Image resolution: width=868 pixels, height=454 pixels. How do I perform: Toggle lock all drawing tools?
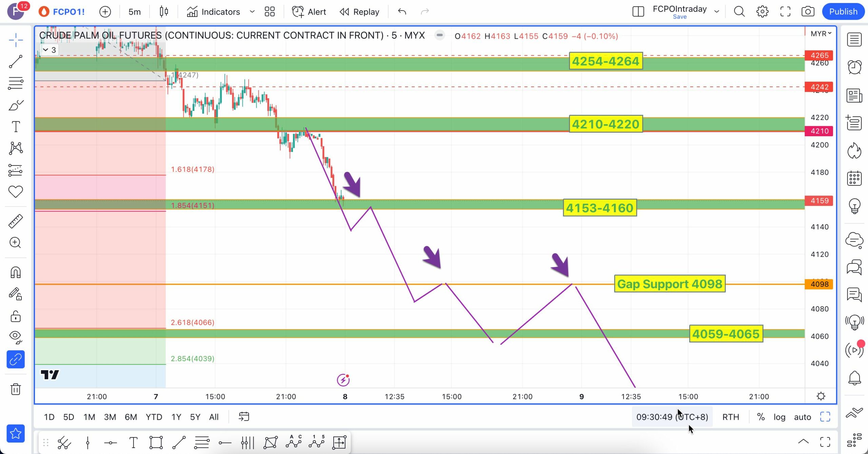[16, 316]
